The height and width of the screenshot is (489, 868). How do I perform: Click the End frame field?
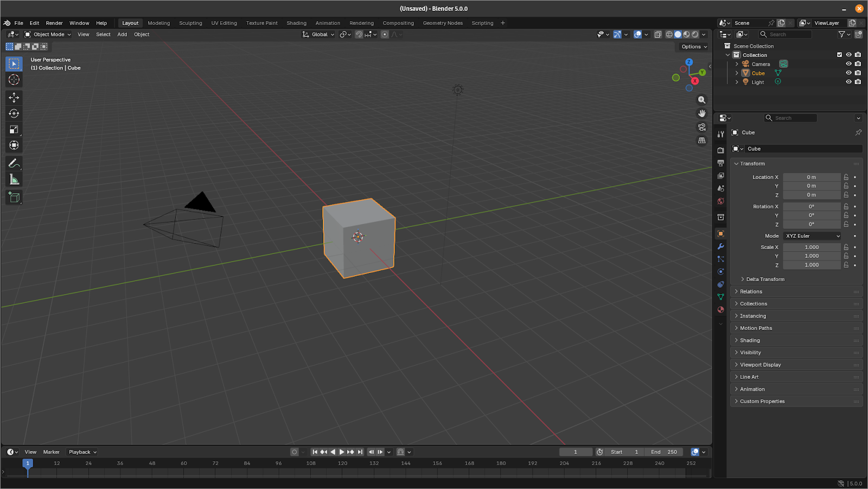[x=664, y=452]
